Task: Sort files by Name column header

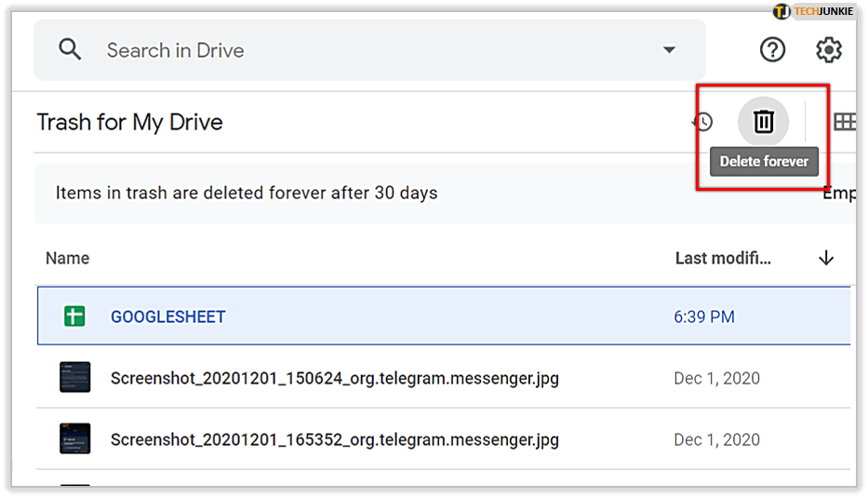Action: pos(67,258)
